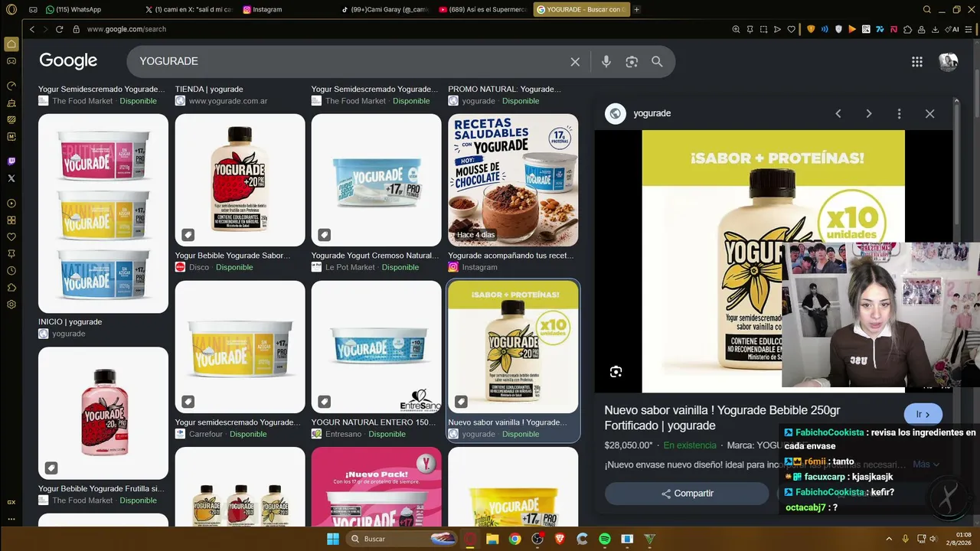Submit the search with the magnifier icon

pyautogui.click(x=657, y=61)
